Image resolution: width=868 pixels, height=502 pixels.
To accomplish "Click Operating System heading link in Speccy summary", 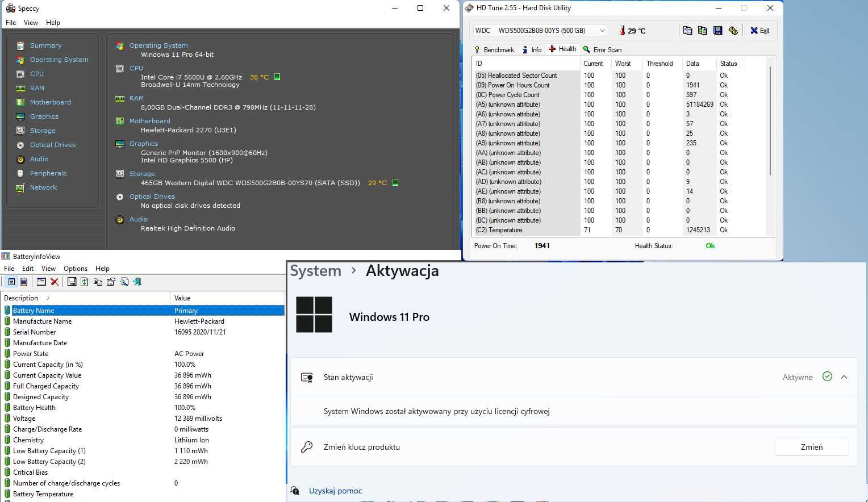I will [158, 45].
